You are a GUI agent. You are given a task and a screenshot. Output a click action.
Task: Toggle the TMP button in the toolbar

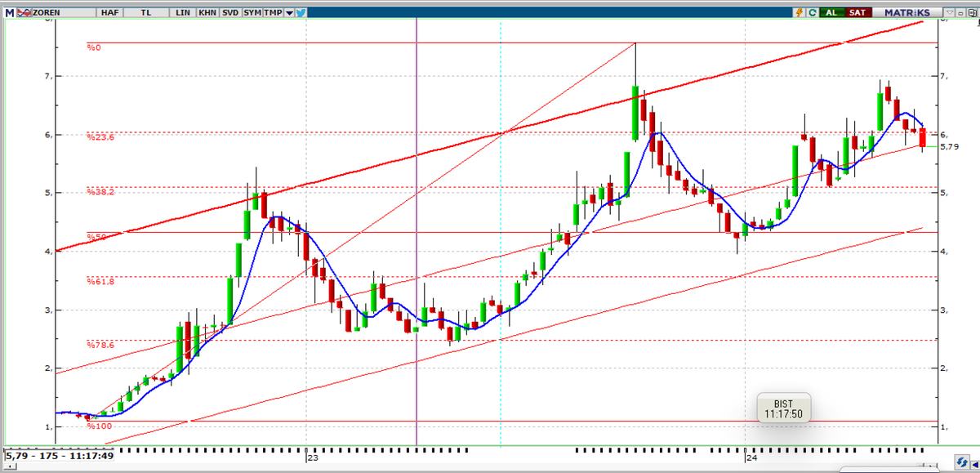coord(273,12)
